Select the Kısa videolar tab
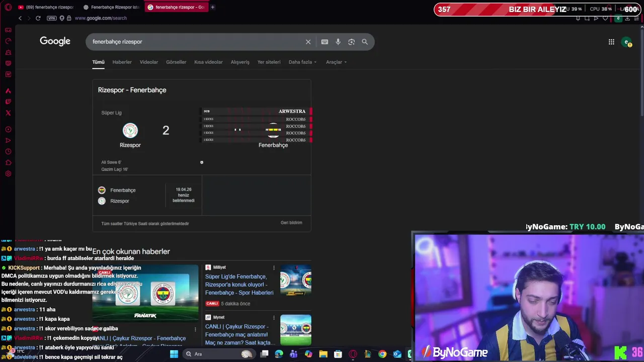Screen dimensions: 644x362 click(x=208, y=62)
